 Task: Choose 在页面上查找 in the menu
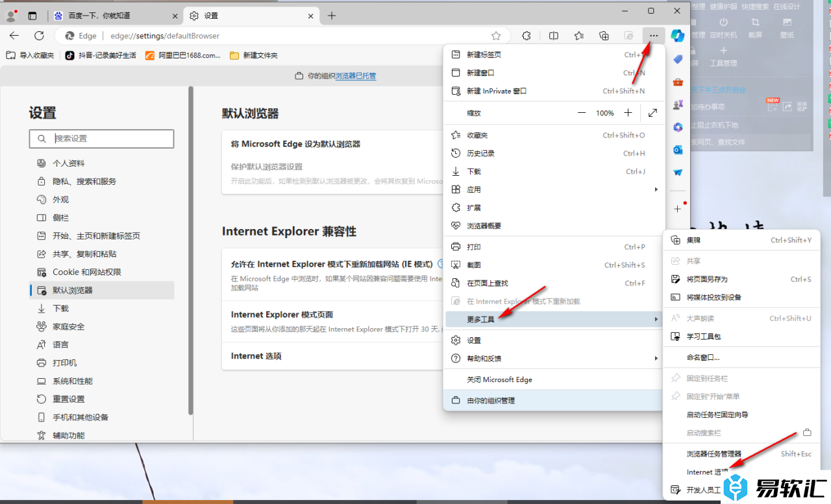click(554, 283)
